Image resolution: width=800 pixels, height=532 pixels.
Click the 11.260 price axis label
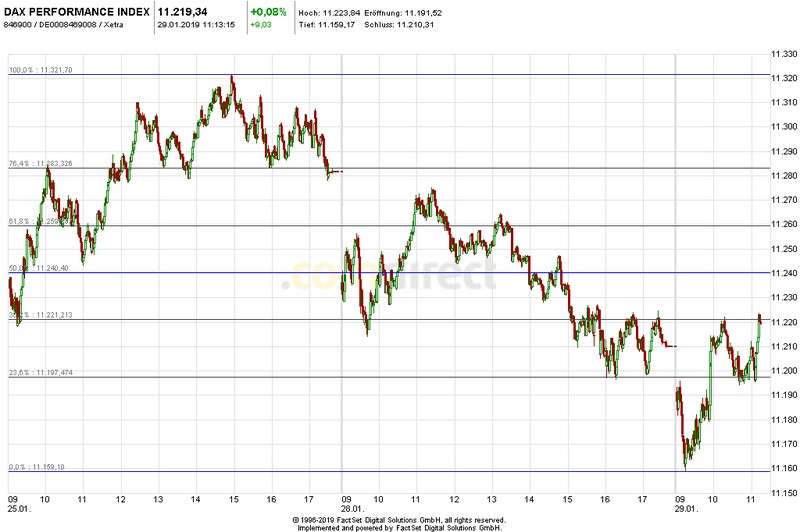784,224
